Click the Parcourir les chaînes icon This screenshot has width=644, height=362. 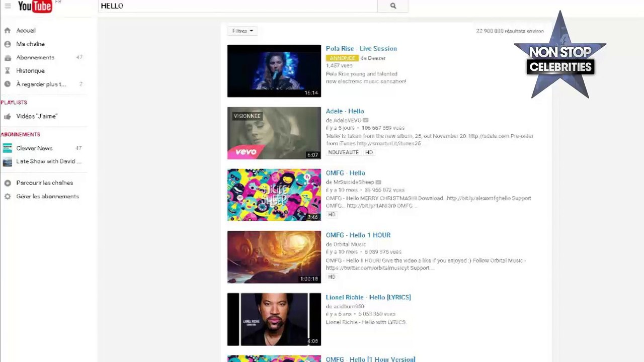click(x=8, y=183)
